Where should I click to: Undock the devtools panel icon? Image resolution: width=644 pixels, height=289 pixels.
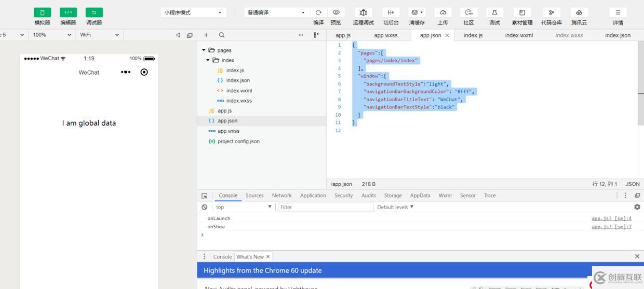(637, 196)
